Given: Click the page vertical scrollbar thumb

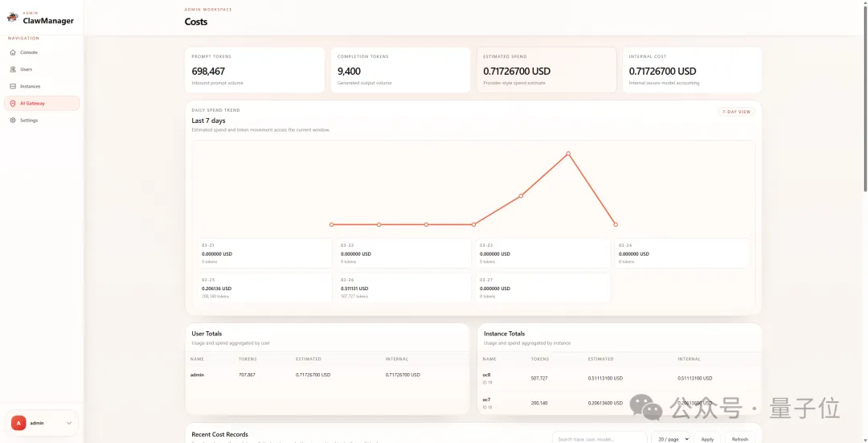Looking at the screenshot, I should [865, 96].
